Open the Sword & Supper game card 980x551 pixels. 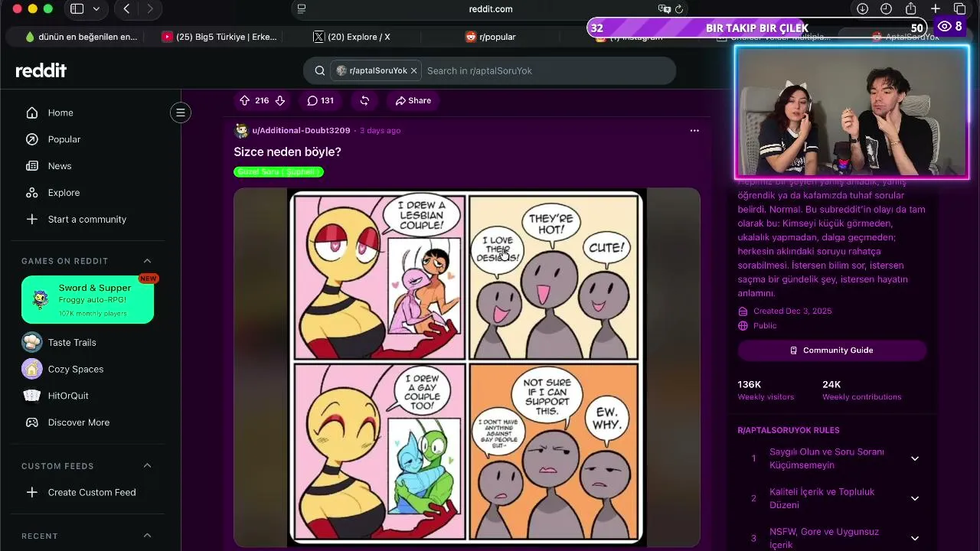(x=87, y=300)
